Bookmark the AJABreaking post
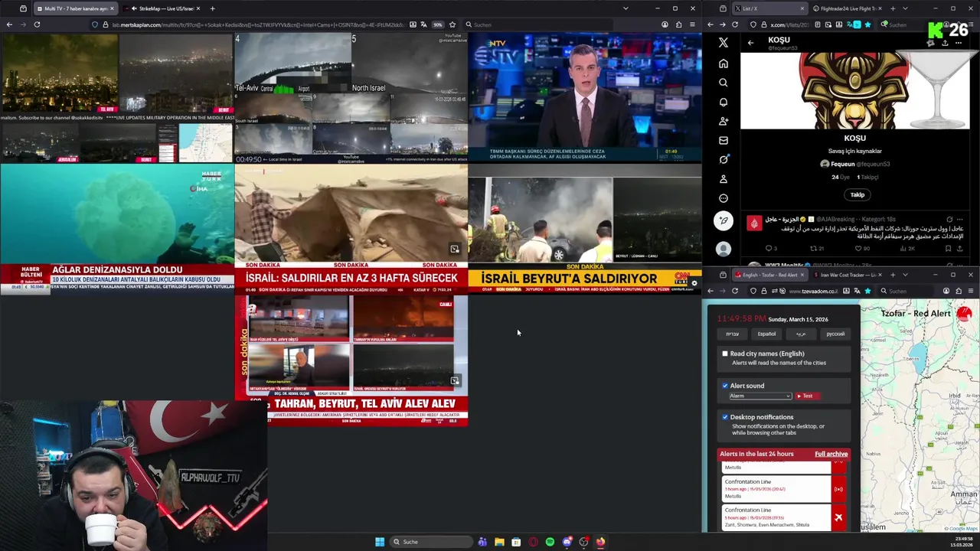The width and height of the screenshot is (980, 551). pos(948,249)
